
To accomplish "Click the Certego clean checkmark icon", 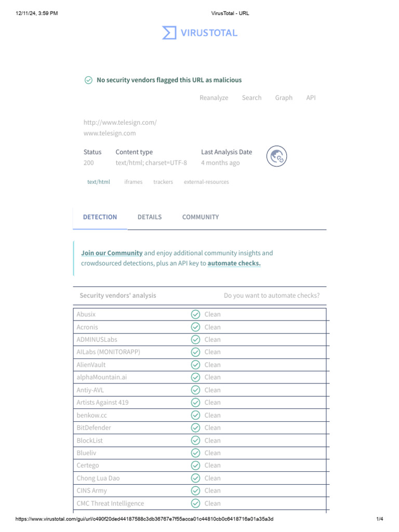I will [195, 465].
